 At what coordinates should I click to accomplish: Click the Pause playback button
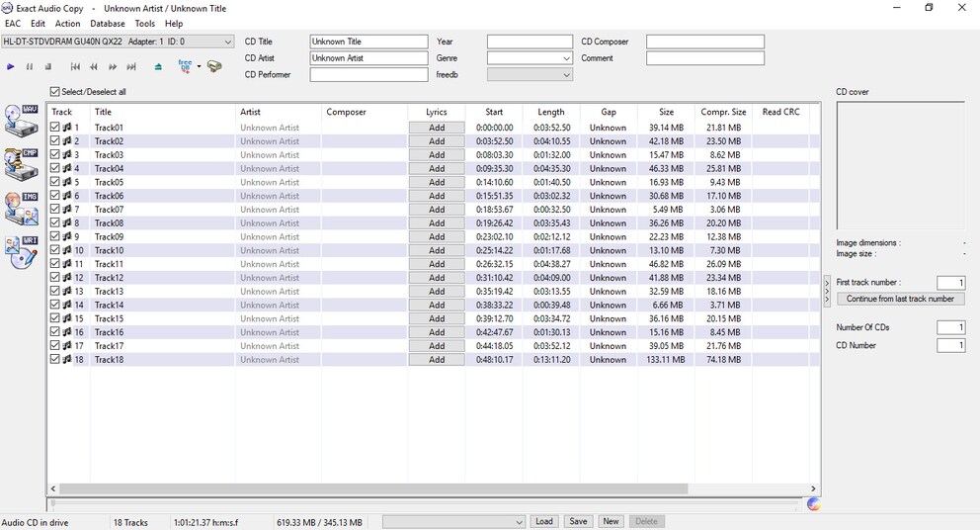pyautogui.click(x=30, y=66)
